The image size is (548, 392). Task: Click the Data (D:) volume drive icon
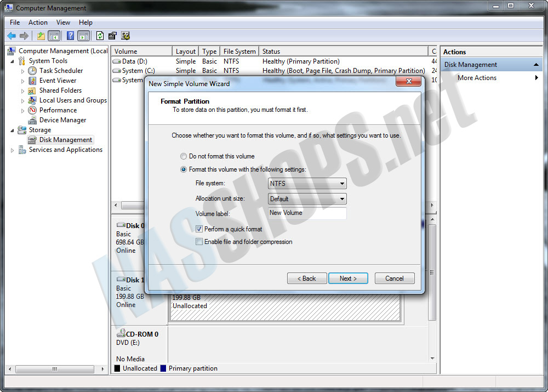pos(116,61)
